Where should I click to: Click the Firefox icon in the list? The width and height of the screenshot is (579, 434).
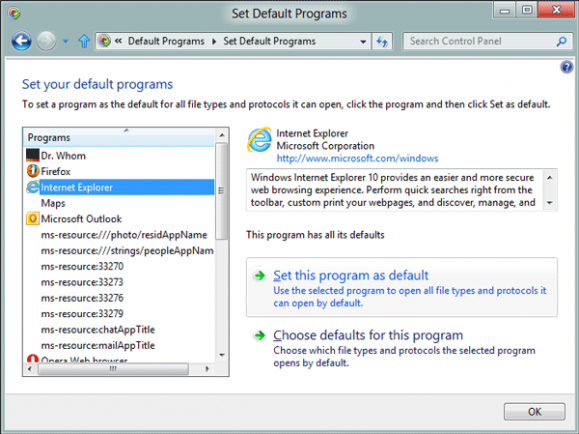(32, 171)
